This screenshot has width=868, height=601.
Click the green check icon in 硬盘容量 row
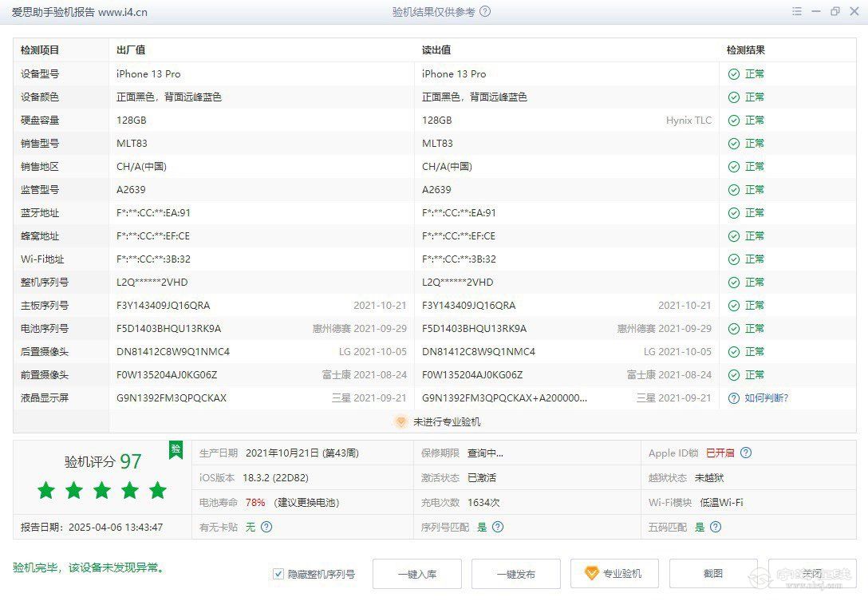[733, 121]
